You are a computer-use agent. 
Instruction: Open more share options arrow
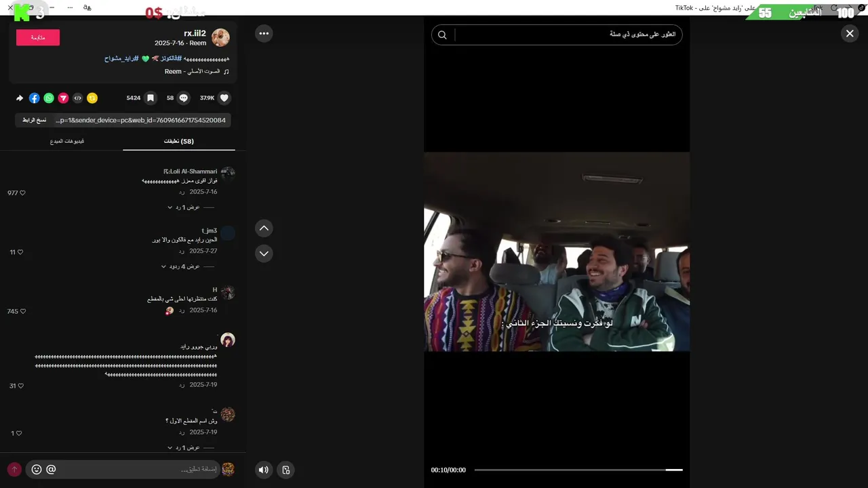tap(20, 98)
